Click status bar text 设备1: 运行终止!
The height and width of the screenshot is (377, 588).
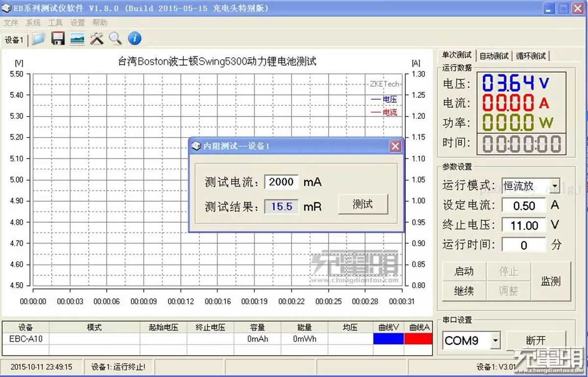pyautogui.click(x=119, y=367)
